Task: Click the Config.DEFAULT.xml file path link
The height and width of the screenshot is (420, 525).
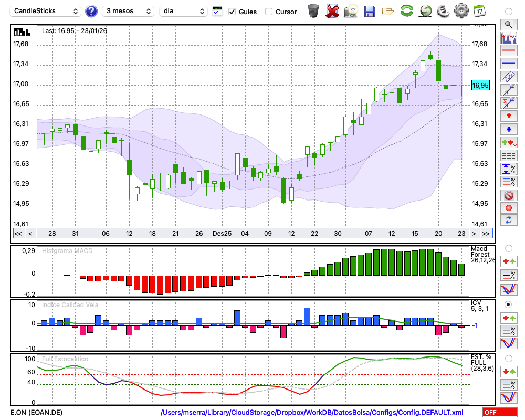Action: 311,413
